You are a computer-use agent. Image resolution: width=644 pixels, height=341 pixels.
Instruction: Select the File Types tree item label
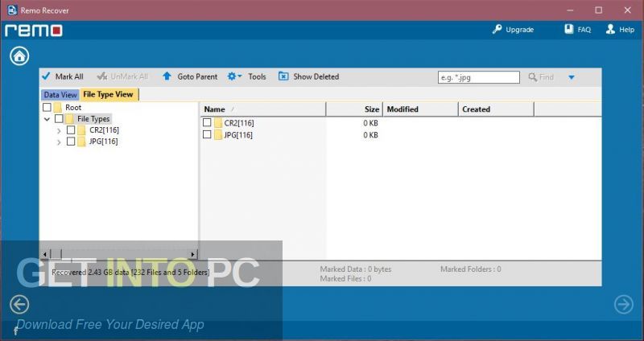93,119
